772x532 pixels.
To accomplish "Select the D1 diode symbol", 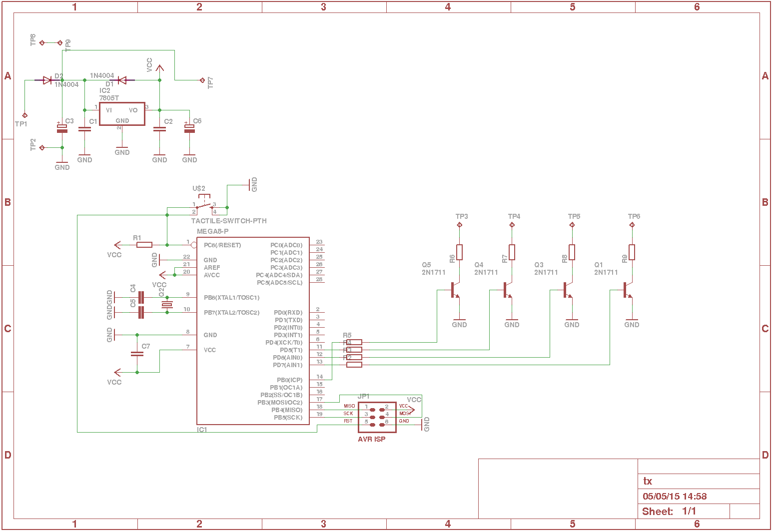I will tap(122, 80).
